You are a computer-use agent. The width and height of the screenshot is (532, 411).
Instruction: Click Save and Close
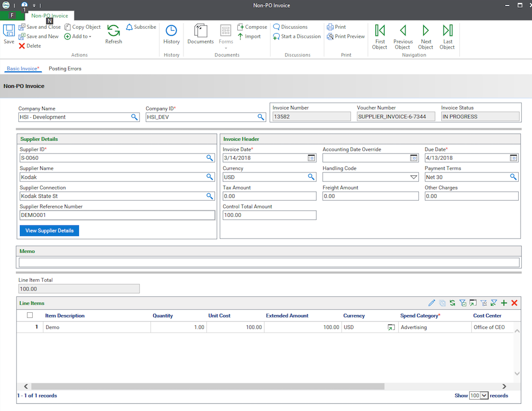[40, 27]
